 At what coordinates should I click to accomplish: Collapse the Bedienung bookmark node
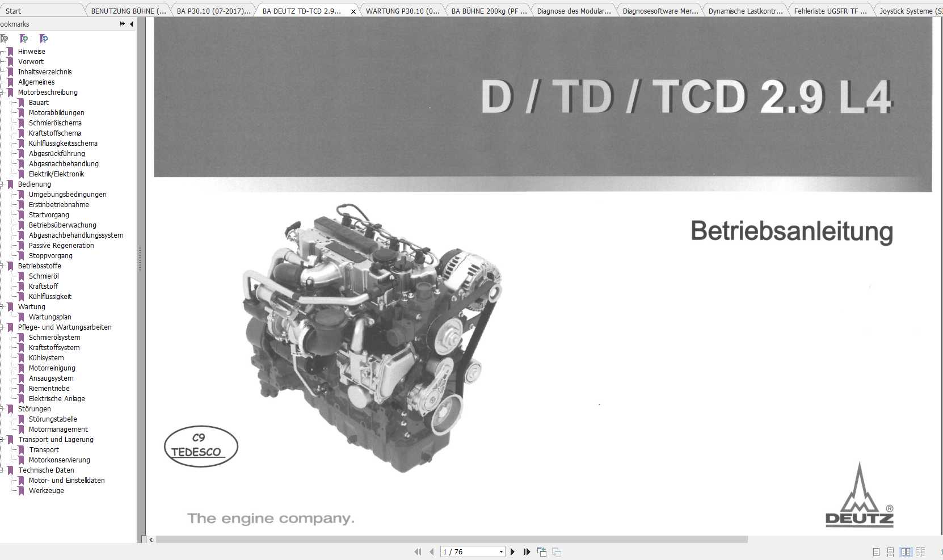(2, 184)
